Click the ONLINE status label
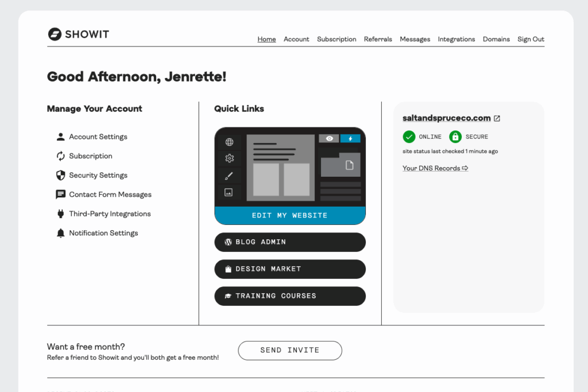588x392 pixels. (430, 137)
